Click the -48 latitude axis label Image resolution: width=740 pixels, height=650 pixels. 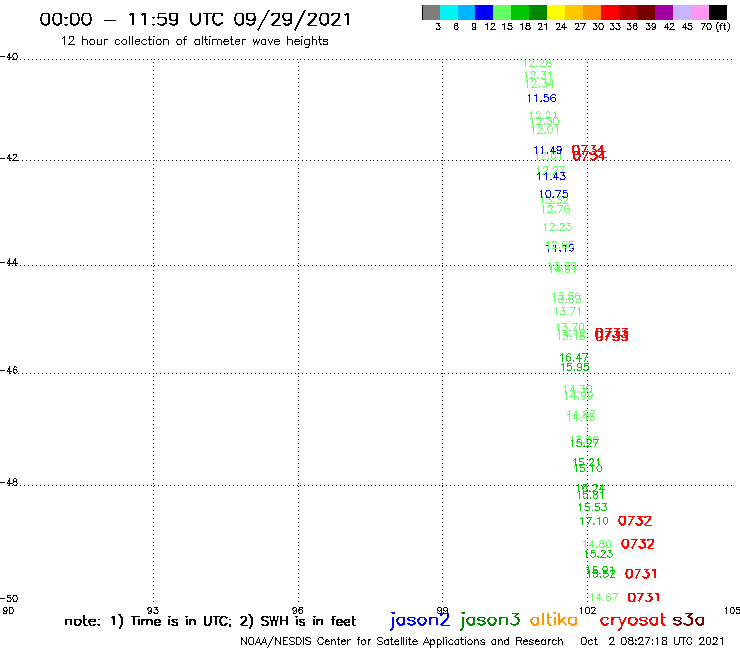point(9,482)
